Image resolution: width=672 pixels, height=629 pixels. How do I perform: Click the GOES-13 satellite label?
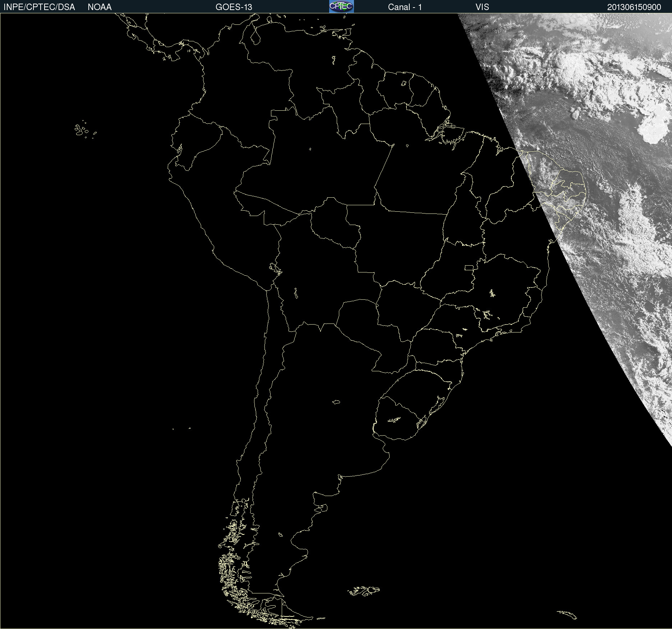pos(234,7)
